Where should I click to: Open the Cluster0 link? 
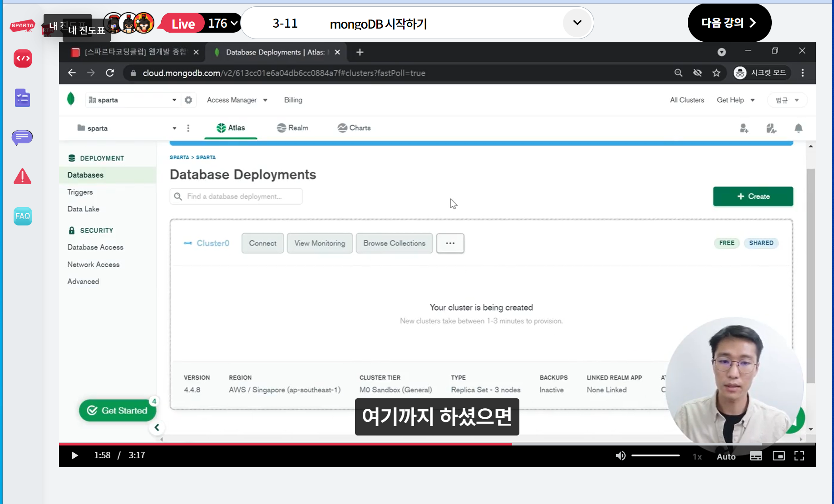click(x=212, y=243)
